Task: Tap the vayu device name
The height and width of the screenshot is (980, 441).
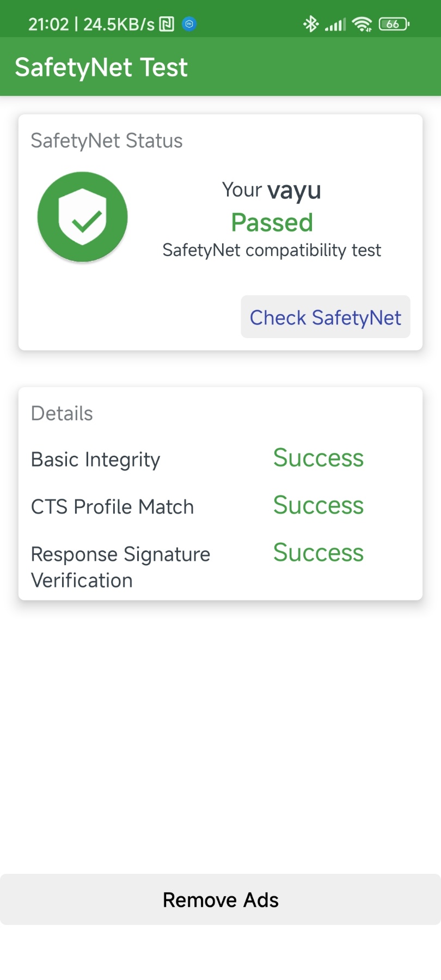Action: click(x=294, y=191)
